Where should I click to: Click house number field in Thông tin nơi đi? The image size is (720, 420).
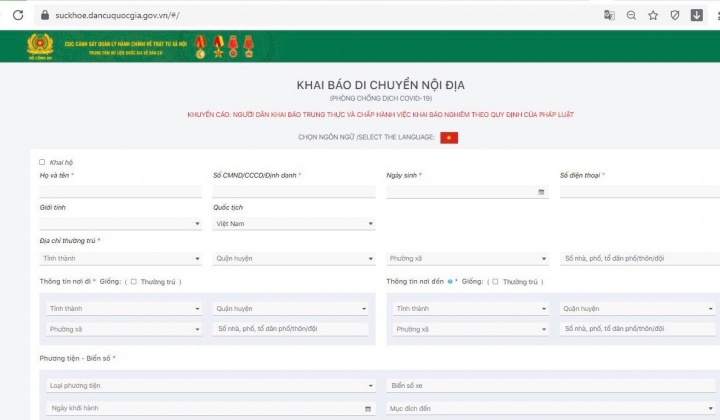(x=291, y=329)
